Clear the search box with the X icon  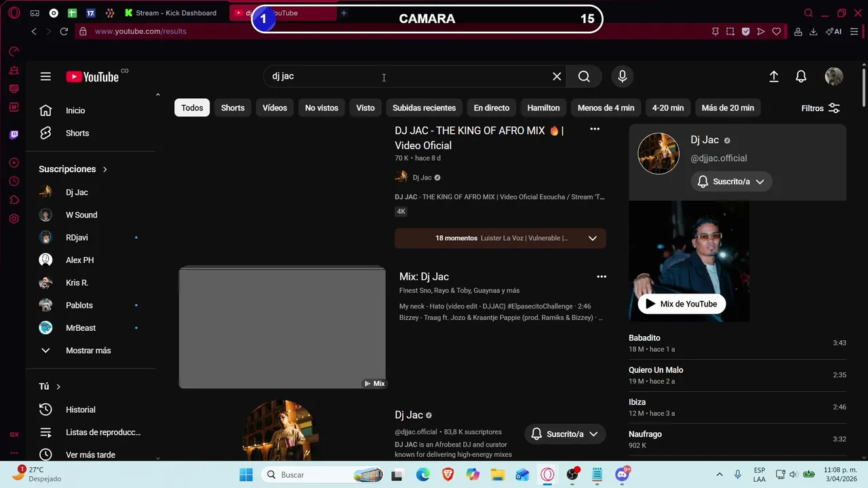tap(557, 77)
